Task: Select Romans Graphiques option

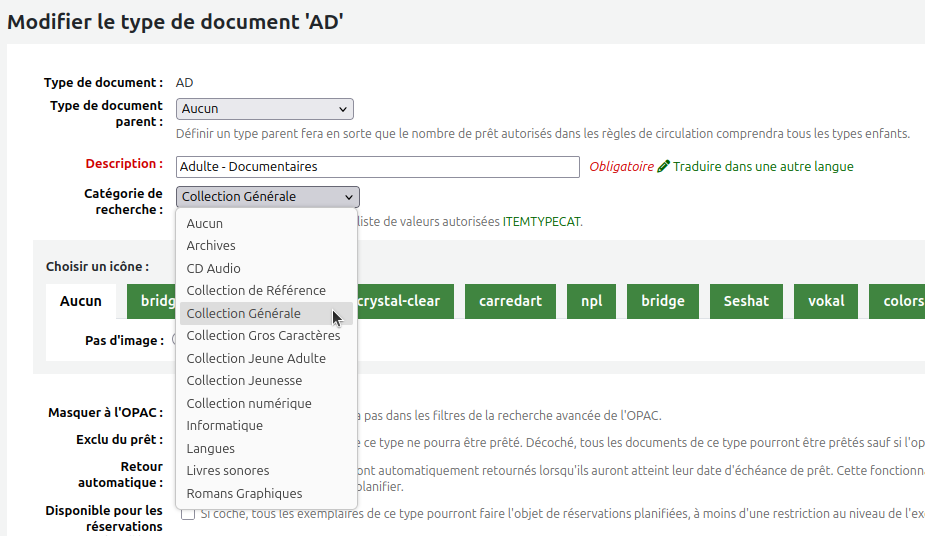Action: (x=267, y=494)
